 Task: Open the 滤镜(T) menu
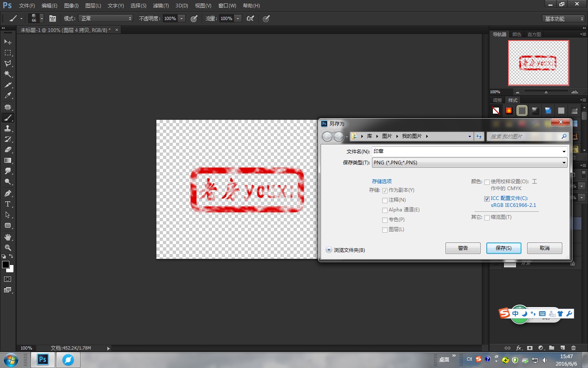point(160,5)
